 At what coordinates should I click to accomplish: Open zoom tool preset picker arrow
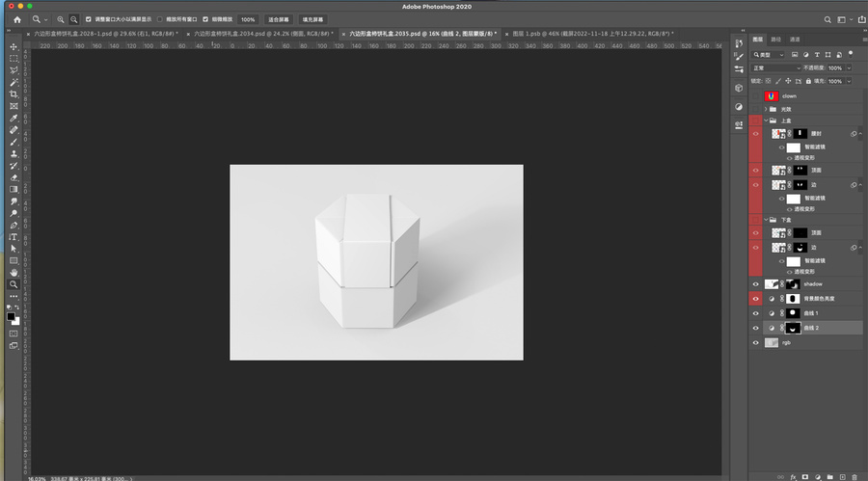point(45,19)
